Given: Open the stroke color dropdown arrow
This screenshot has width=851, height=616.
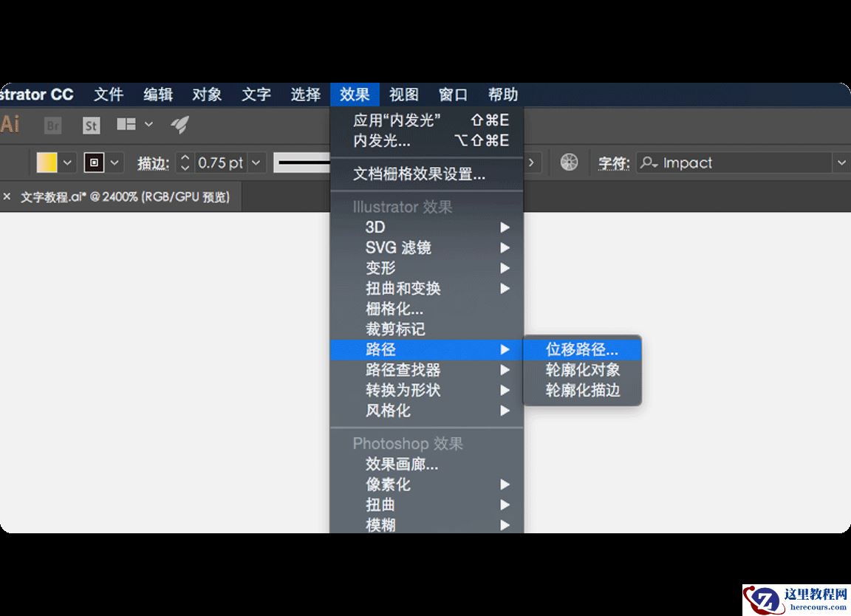Looking at the screenshot, I should pos(113,162).
